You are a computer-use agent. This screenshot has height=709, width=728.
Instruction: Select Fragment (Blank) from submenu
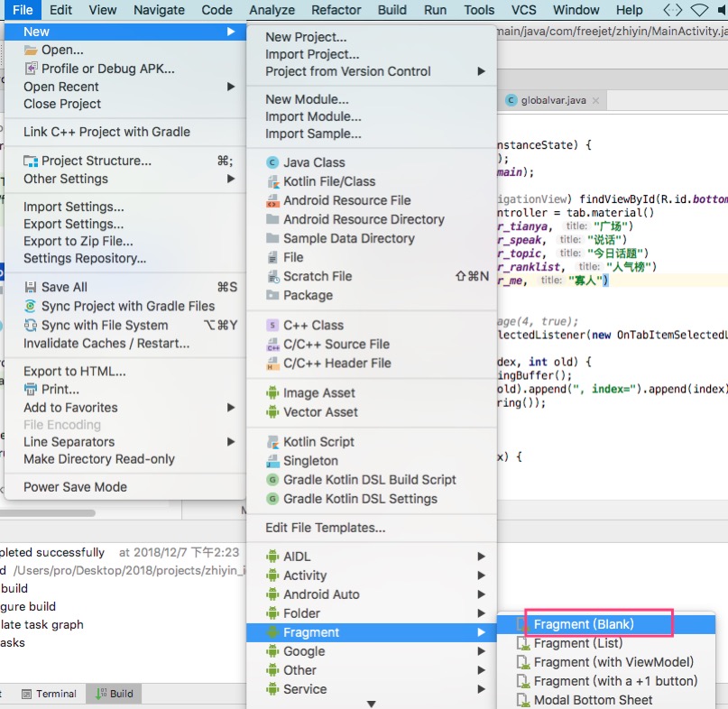606,624
